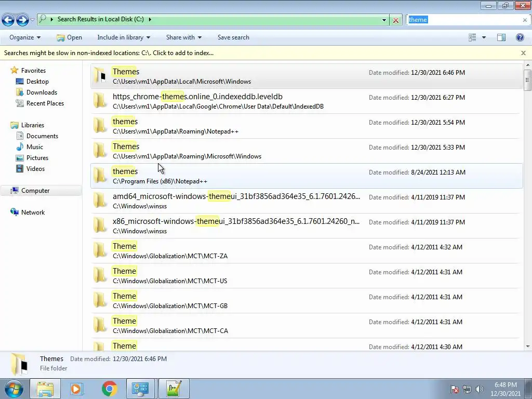Change the view with the view icon
Viewport: 532px width, 399px height.
(472, 37)
